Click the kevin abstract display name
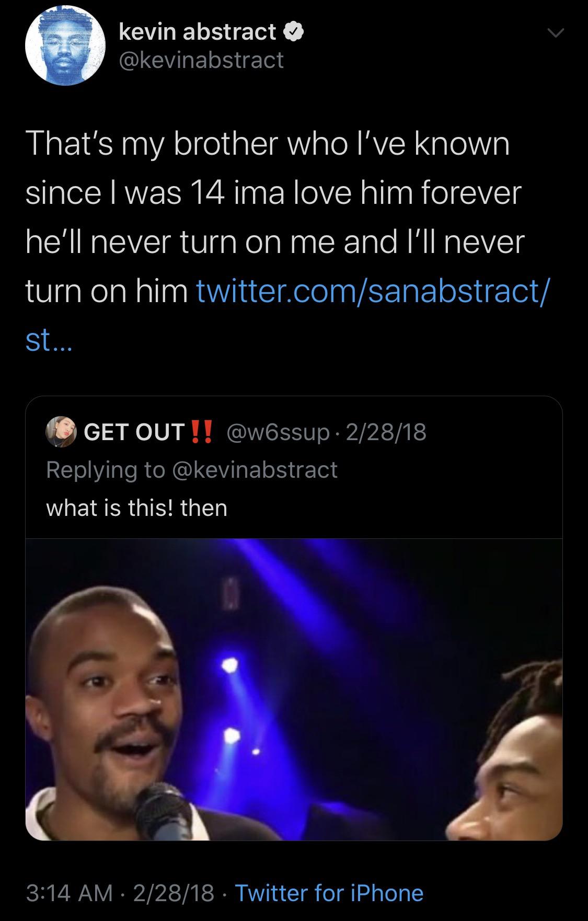The width and height of the screenshot is (588, 921). click(197, 32)
